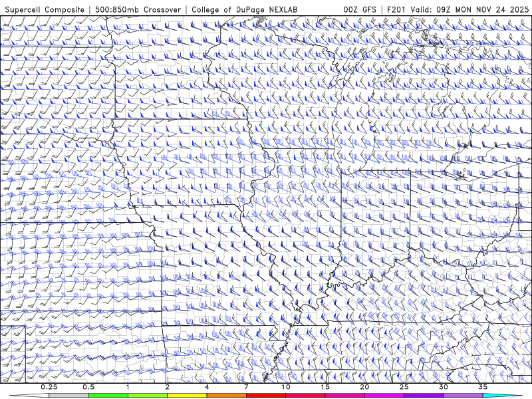
Task: Click the legend value "15"
Action: pos(325,387)
